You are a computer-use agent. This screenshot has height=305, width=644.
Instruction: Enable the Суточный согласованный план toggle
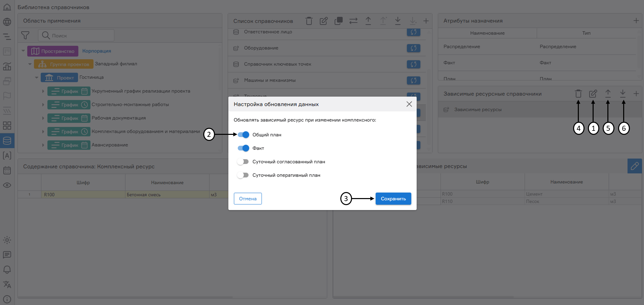pyautogui.click(x=243, y=161)
